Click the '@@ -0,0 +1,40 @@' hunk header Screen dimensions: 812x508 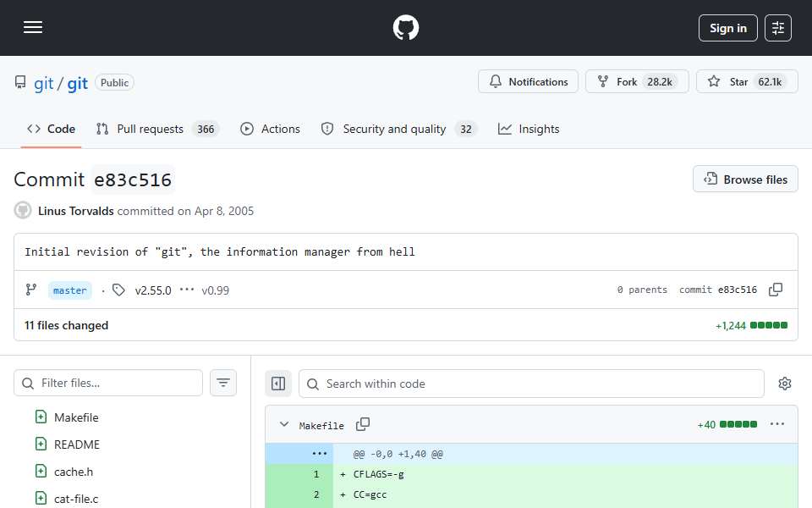click(398, 454)
